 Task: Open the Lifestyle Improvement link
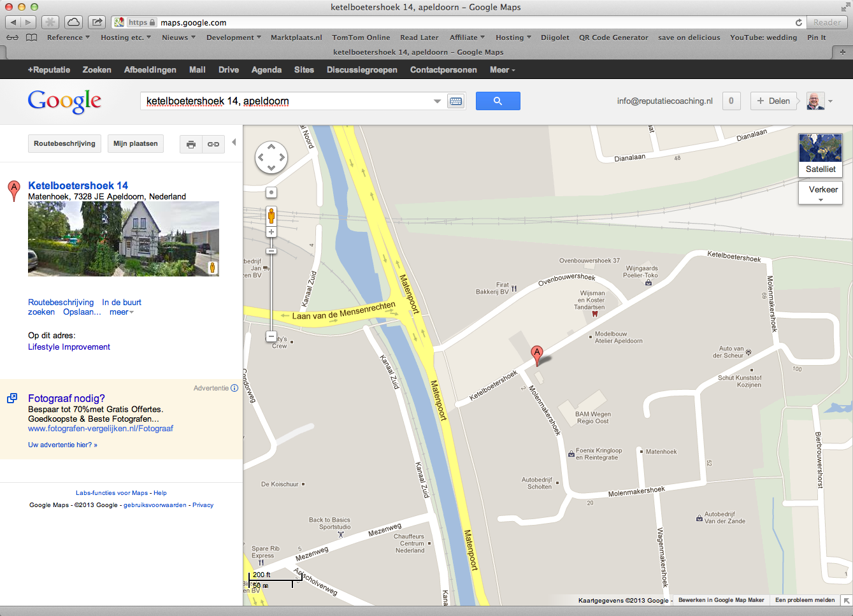click(69, 347)
